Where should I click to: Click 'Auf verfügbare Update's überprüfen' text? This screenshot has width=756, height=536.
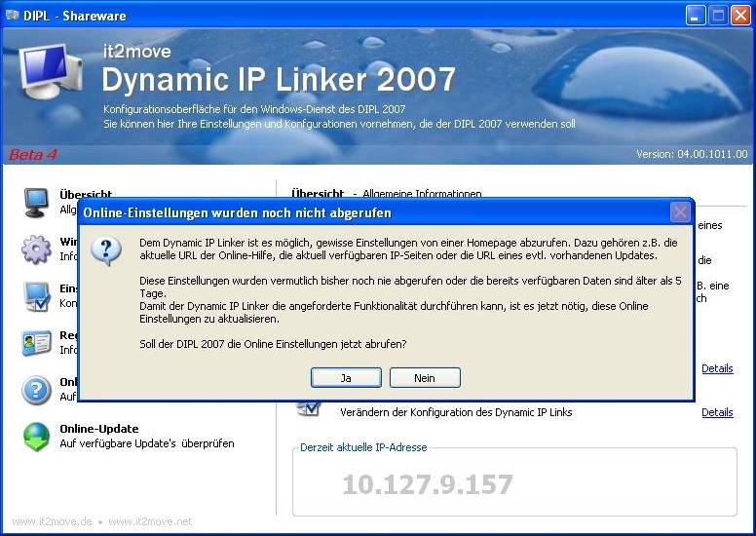pyautogui.click(x=147, y=443)
